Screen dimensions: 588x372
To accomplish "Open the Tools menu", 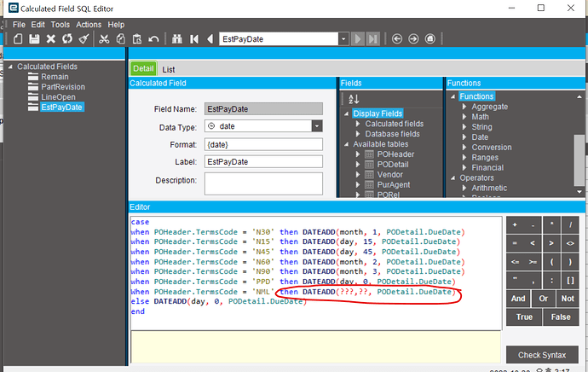I will [60, 25].
